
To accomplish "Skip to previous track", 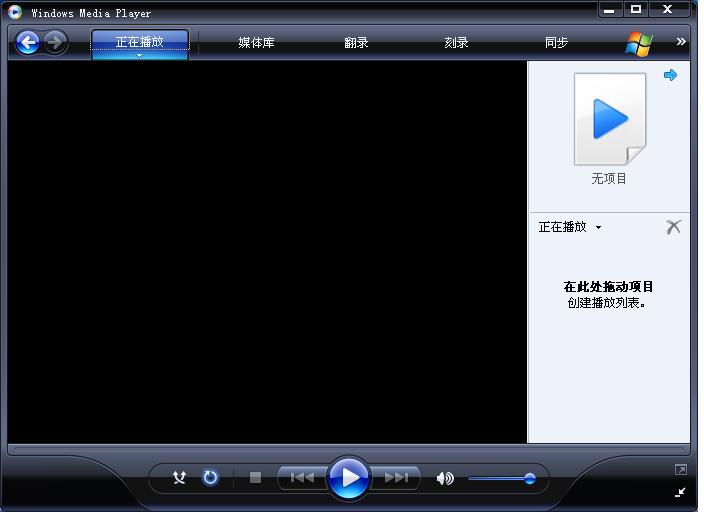I will [302, 477].
